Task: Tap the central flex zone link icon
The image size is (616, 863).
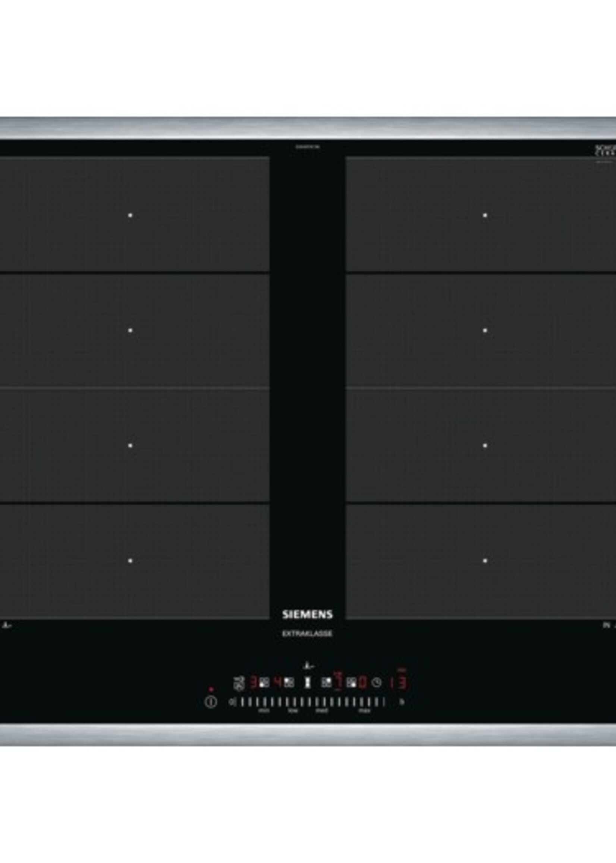Action: point(308,682)
